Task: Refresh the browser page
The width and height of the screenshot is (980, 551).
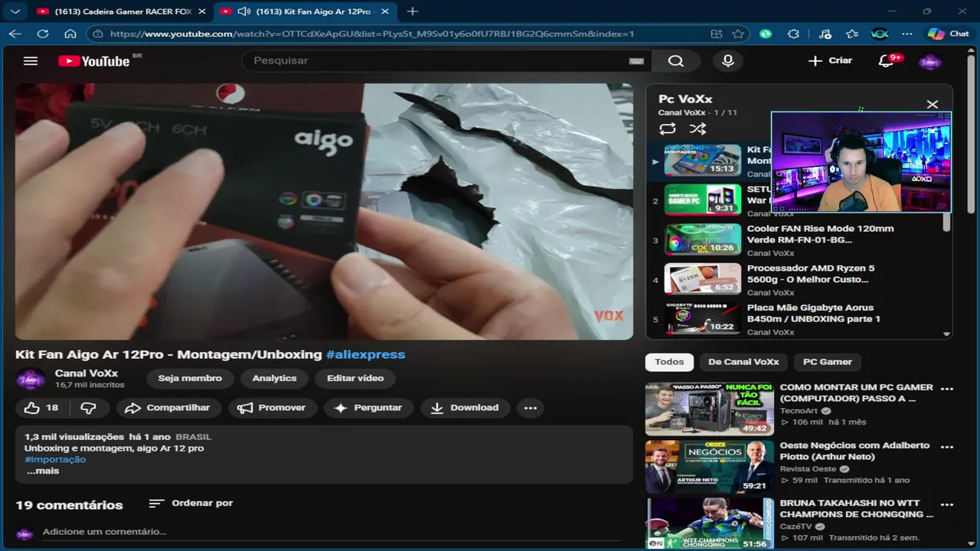Action: pos(43,34)
